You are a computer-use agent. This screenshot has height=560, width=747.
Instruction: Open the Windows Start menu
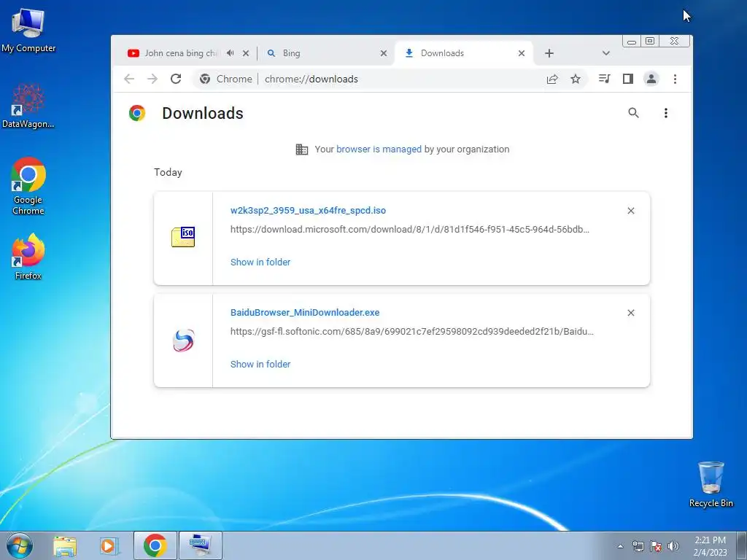20,545
